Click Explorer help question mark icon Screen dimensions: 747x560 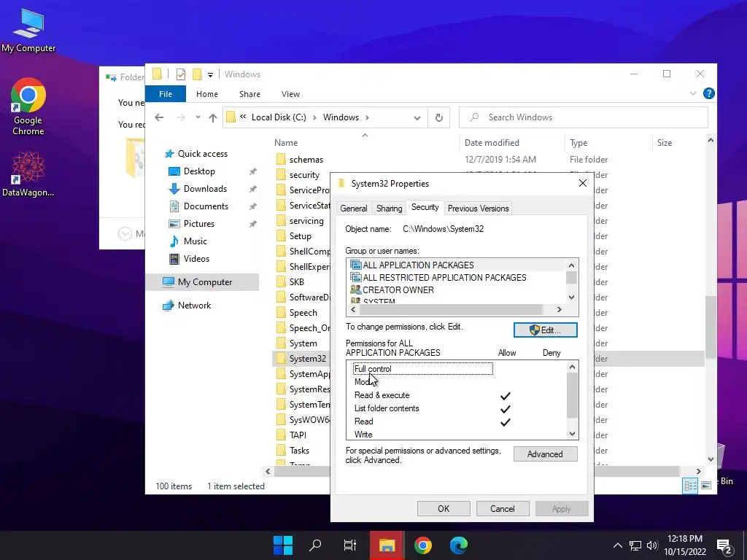click(x=709, y=94)
